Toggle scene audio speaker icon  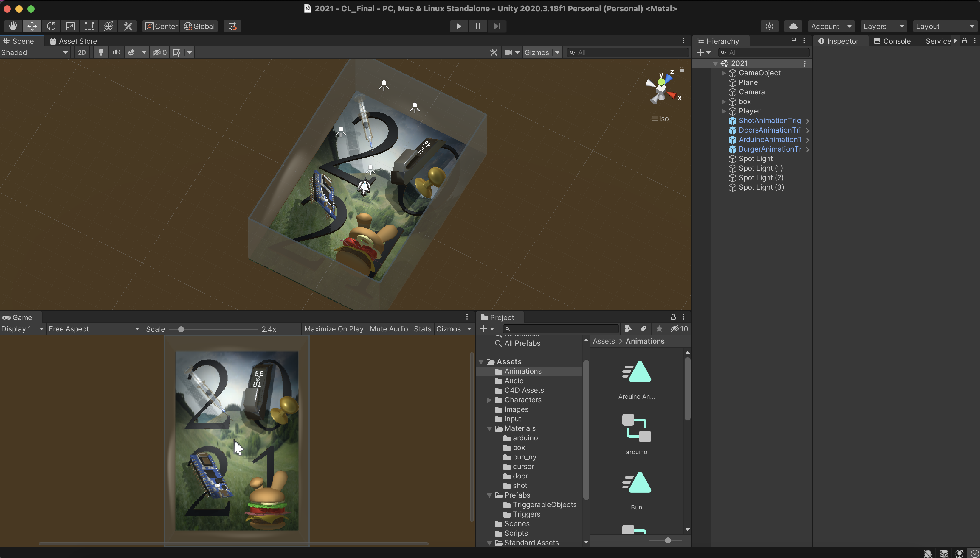tap(116, 52)
